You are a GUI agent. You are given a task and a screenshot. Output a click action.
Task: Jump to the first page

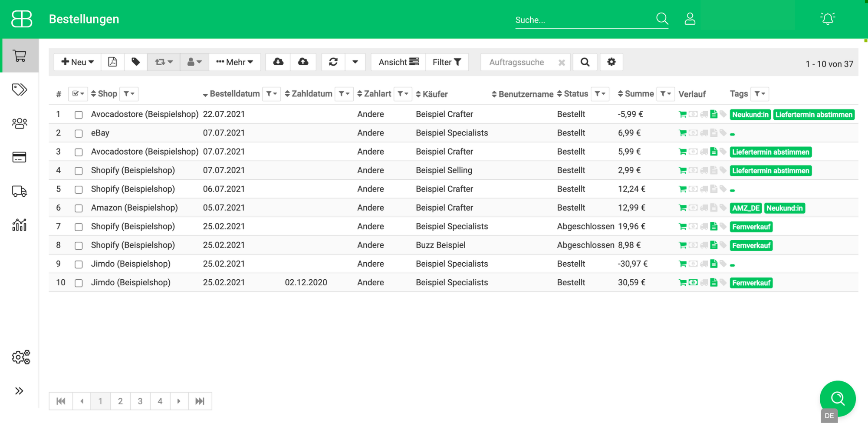point(61,401)
